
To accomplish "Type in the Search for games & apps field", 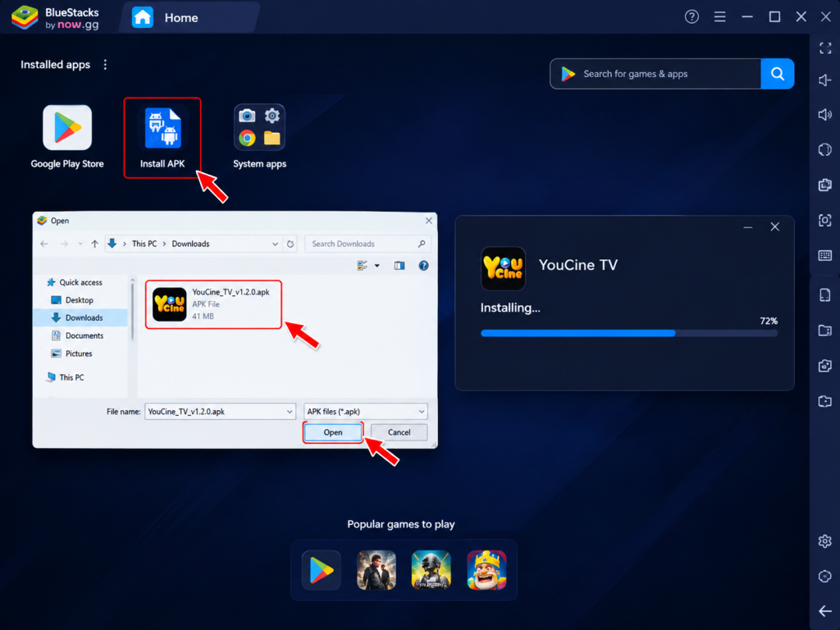I will click(655, 74).
